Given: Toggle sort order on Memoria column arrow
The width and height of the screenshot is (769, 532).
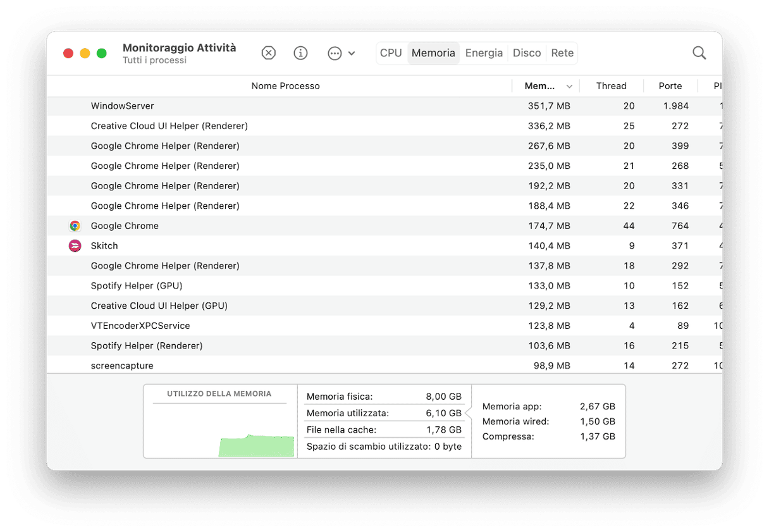Looking at the screenshot, I should point(569,87).
